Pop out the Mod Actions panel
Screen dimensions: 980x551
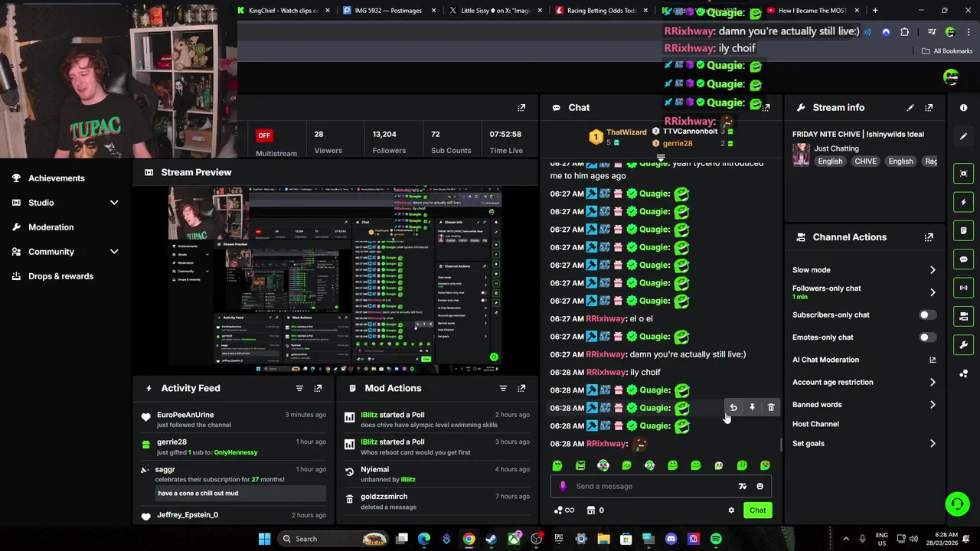click(521, 388)
